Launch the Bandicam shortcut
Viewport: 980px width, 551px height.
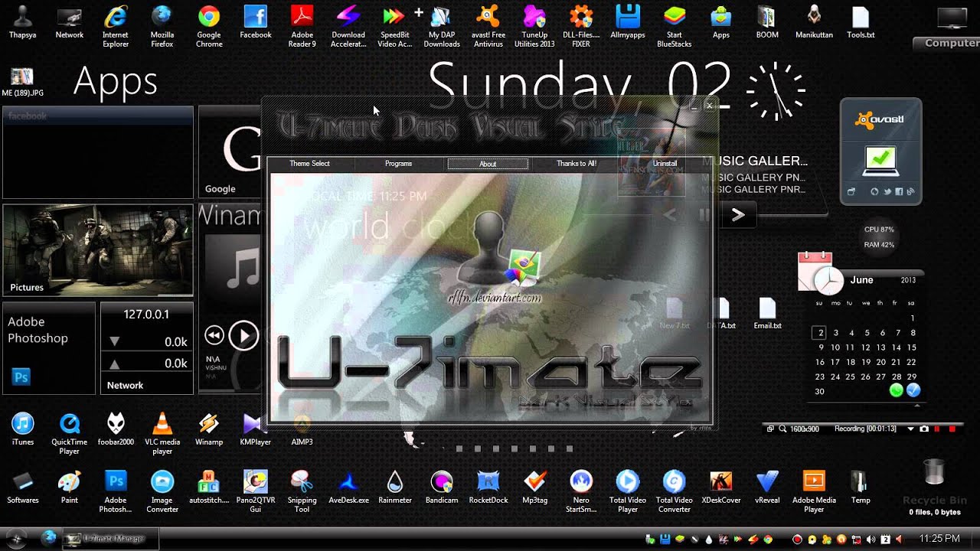click(x=442, y=487)
